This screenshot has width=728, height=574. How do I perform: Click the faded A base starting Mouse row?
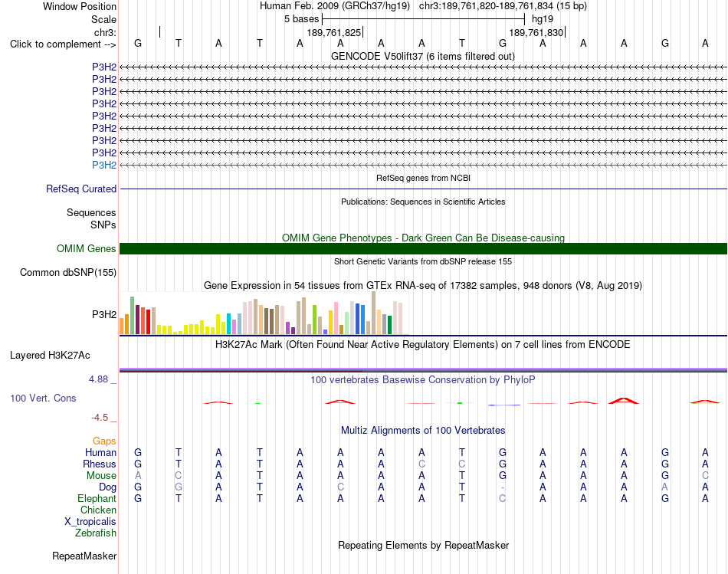138,476
